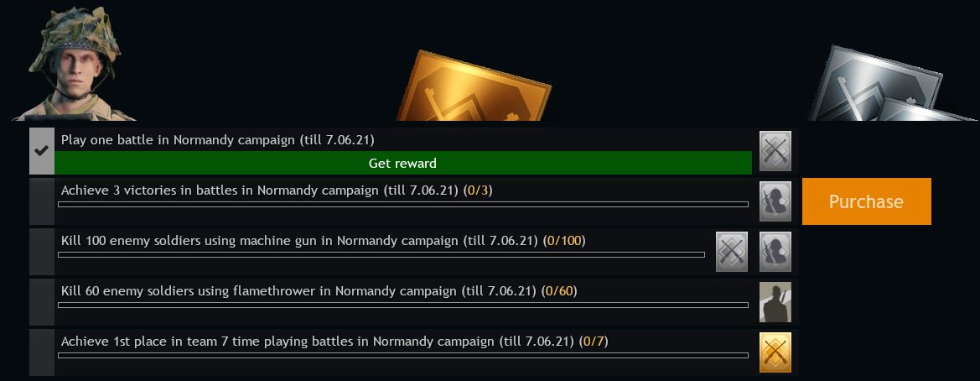Click the silver crossed-rifles reward on the first task
This screenshot has width=980, height=381.
tap(775, 151)
